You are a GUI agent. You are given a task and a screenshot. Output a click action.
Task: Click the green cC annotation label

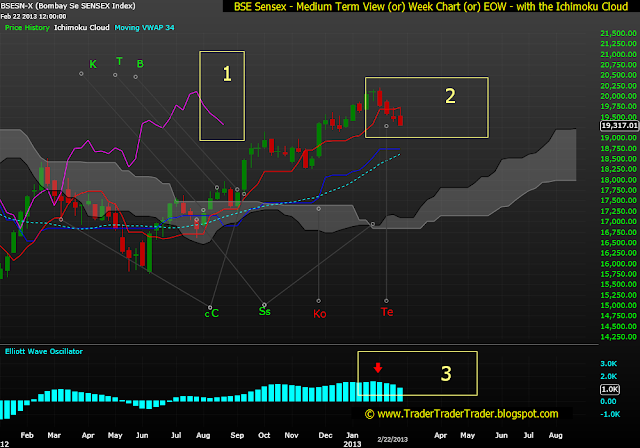click(x=212, y=313)
